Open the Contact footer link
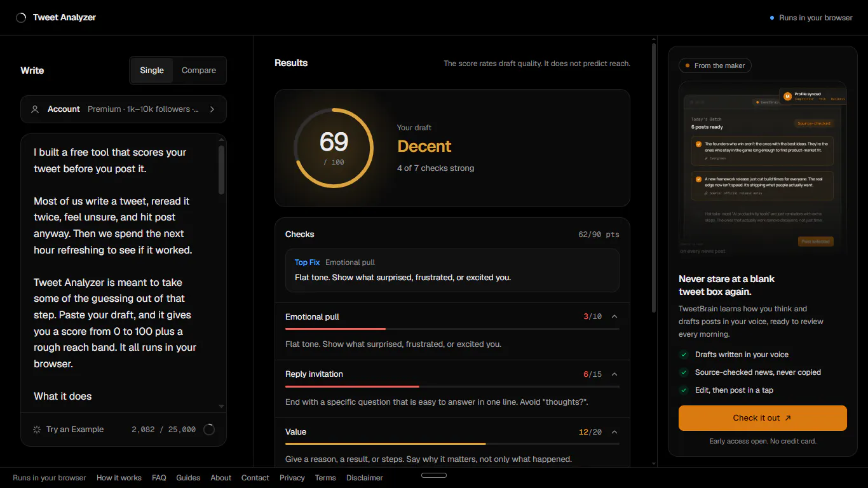The width and height of the screenshot is (868, 488). tap(255, 478)
